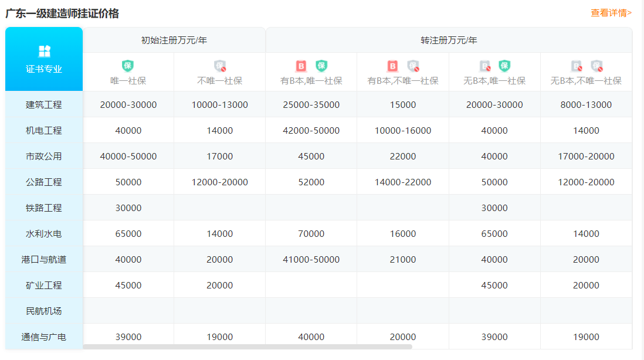This screenshot has width=644, height=360.
Task: Select the 建筑工程 row label
Action: pyautogui.click(x=44, y=105)
